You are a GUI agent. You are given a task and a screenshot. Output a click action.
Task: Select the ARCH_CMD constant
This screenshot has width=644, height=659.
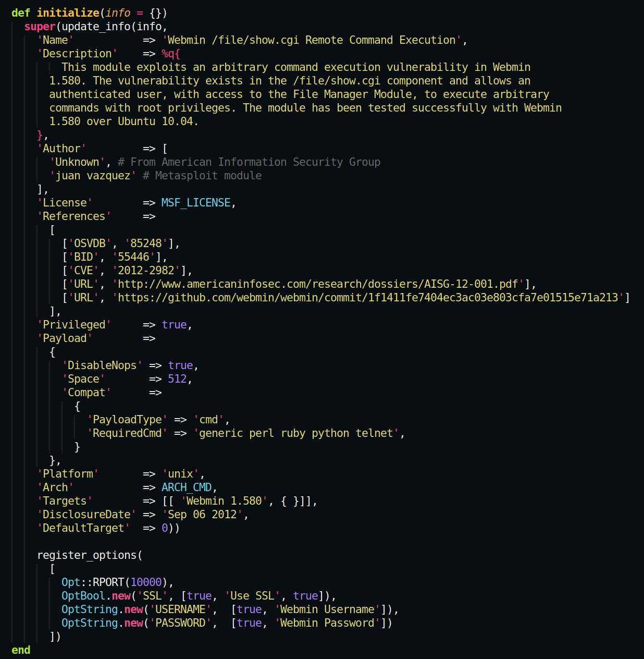[x=187, y=487]
